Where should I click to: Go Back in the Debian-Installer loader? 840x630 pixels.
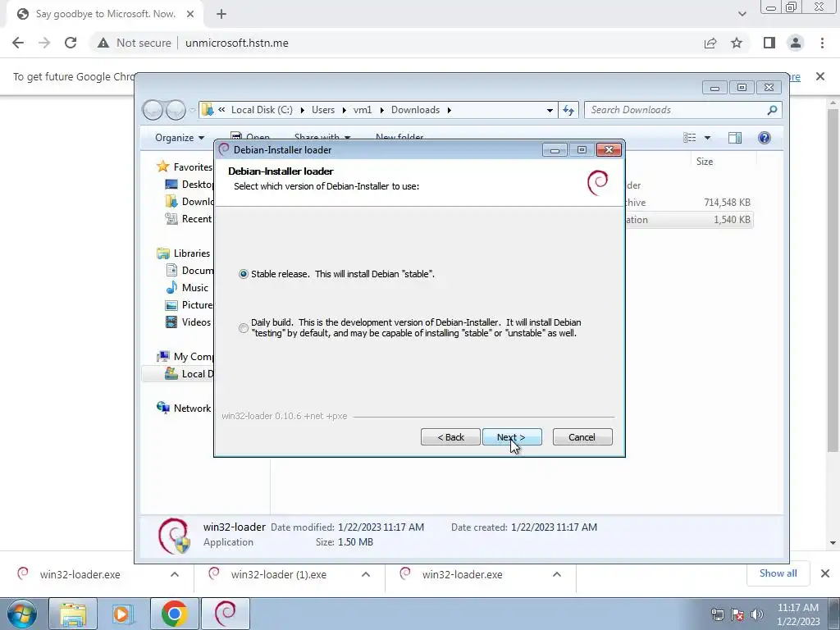tap(450, 437)
